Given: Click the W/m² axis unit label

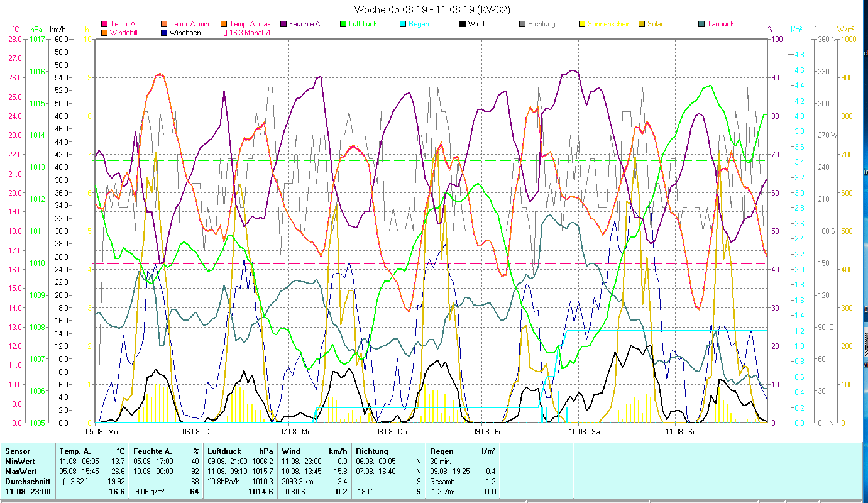Looking at the screenshot, I should (x=845, y=29).
